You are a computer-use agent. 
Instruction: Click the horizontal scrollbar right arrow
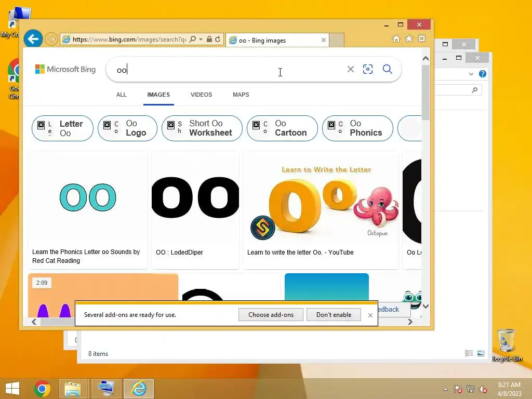(x=410, y=322)
